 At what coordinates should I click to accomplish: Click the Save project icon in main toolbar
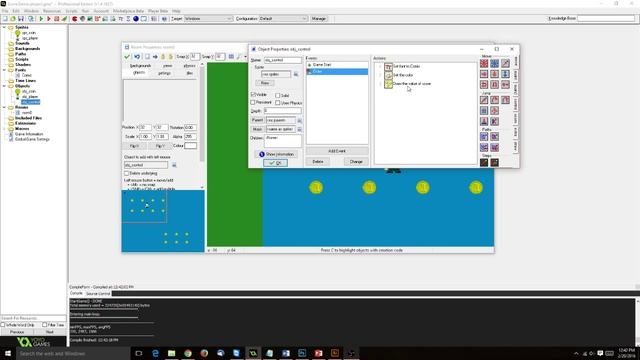[x=21, y=19]
